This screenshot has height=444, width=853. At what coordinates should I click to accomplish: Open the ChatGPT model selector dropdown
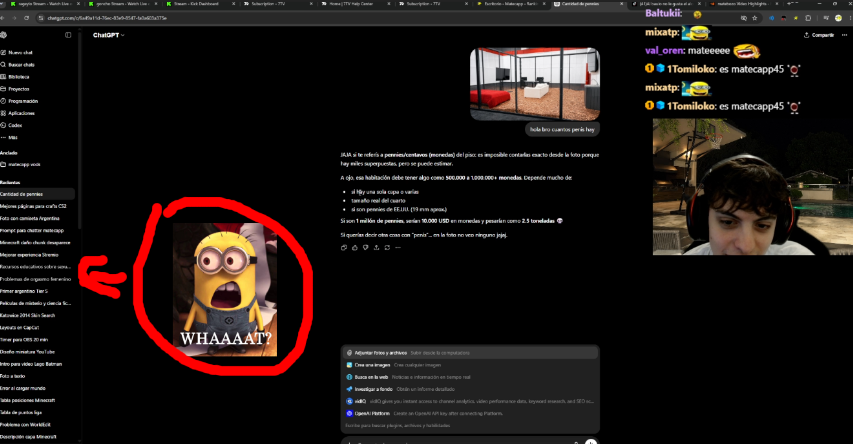pos(108,35)
